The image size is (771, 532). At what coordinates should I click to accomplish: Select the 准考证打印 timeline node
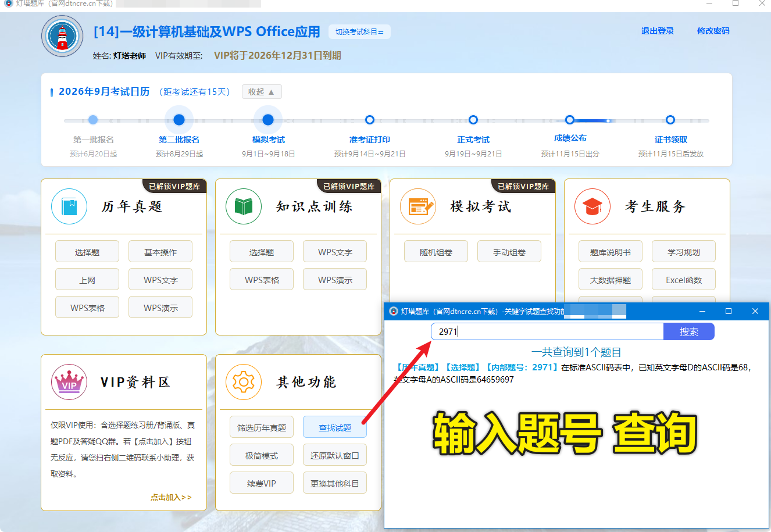(x=370, y=120)
